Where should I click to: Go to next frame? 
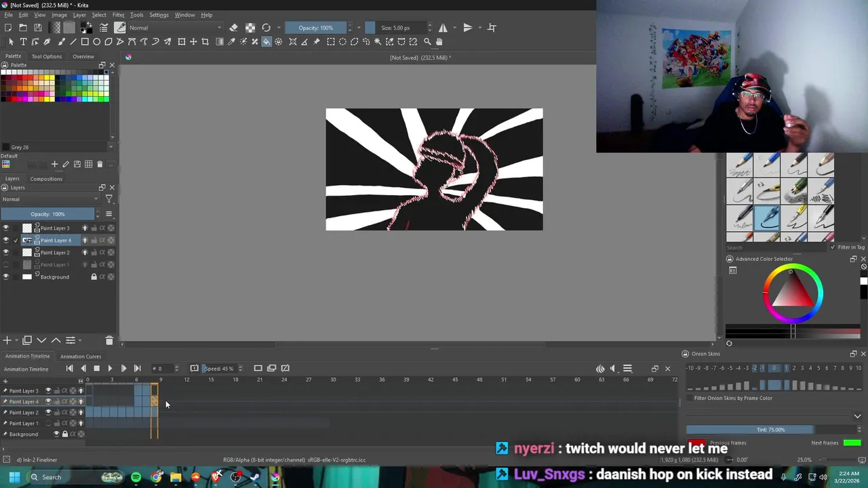tap(123, 369)
